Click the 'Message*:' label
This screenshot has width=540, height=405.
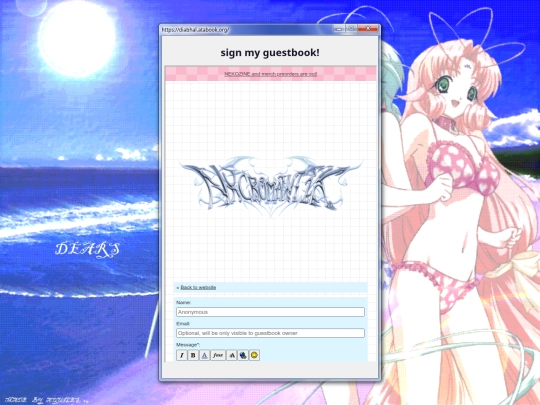(188, 345)
